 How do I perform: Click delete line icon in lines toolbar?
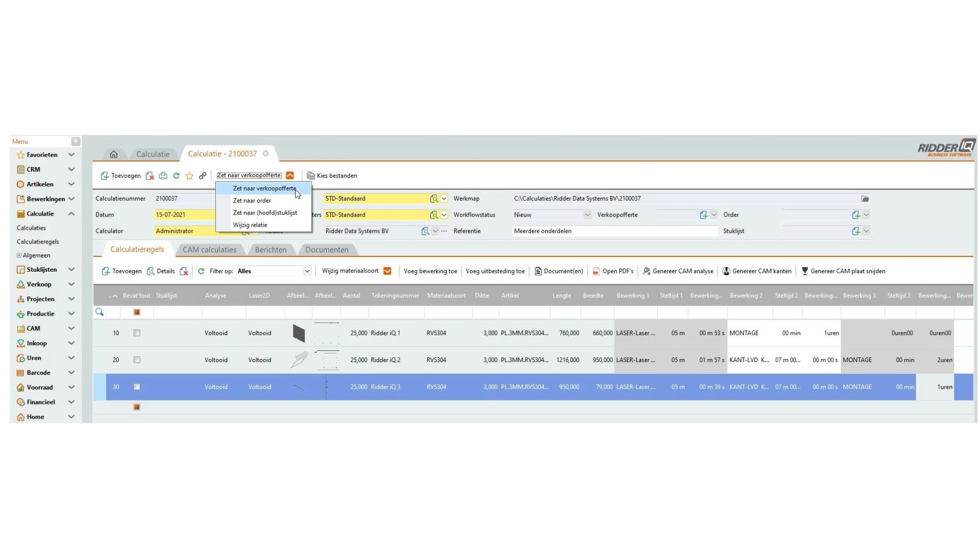click(184, 271)
